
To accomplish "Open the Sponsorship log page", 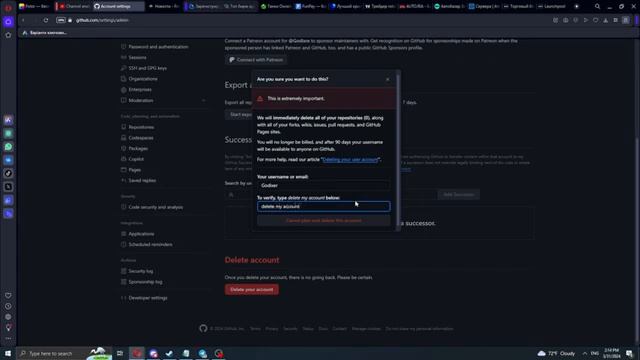I will 145,282.
